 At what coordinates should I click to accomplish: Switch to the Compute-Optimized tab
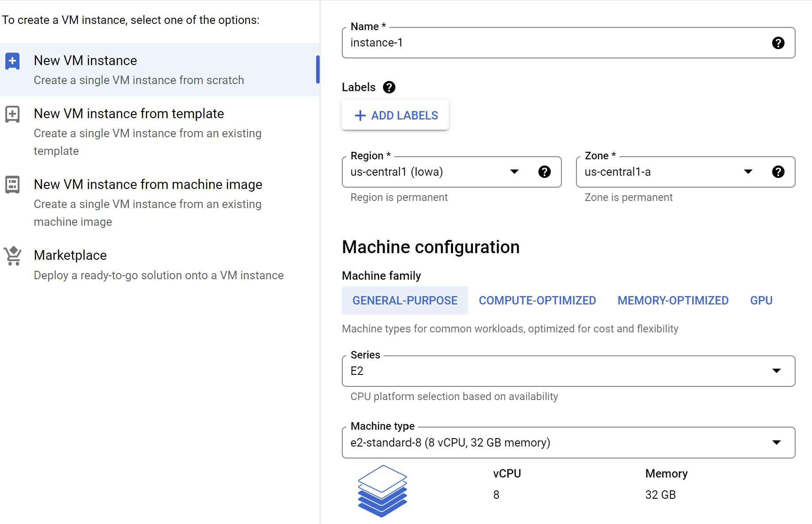click(x=537, y=301)
